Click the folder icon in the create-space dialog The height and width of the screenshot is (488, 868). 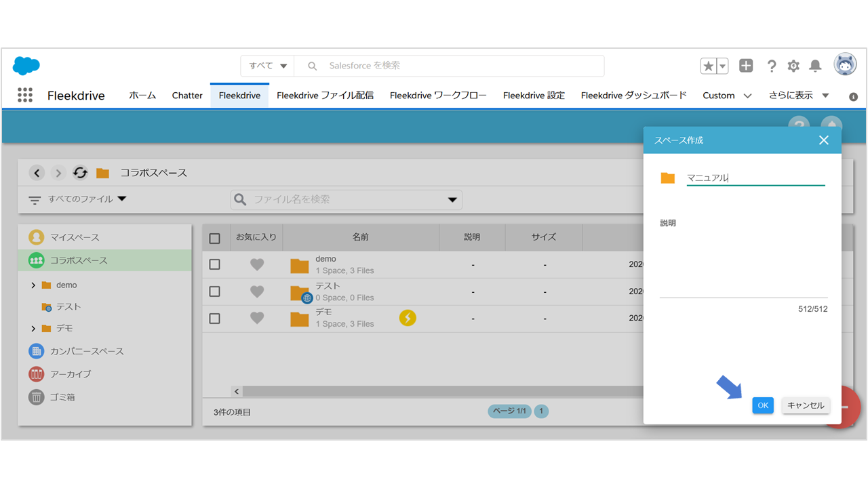point(668,178)
